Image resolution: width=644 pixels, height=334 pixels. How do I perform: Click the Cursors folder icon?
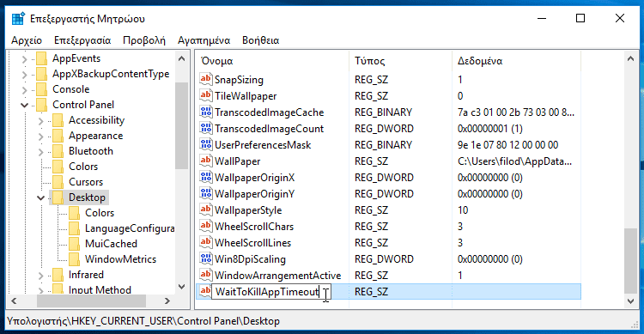coord(58,181)
